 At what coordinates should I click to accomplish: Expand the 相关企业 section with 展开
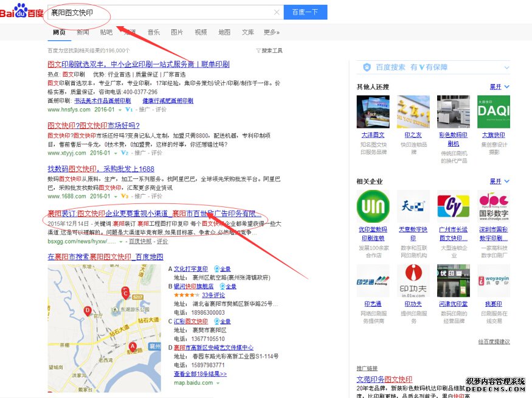point(499,181)
